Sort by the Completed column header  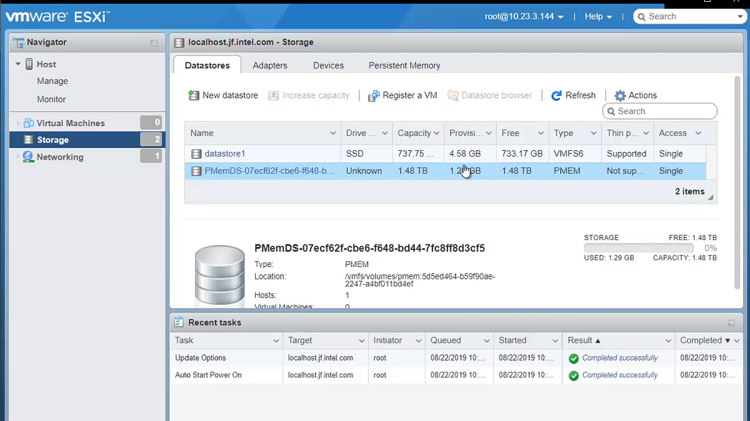coord(709,341)
